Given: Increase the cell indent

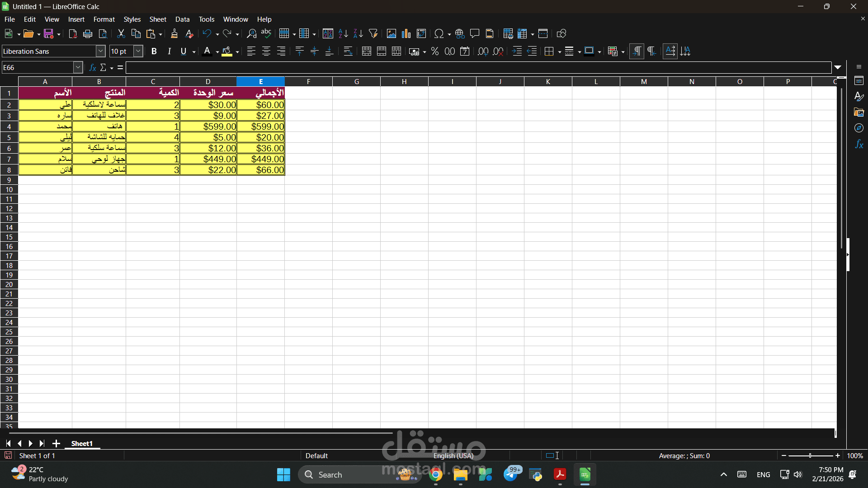Looking at the screenshot, I should coord(517,51).
